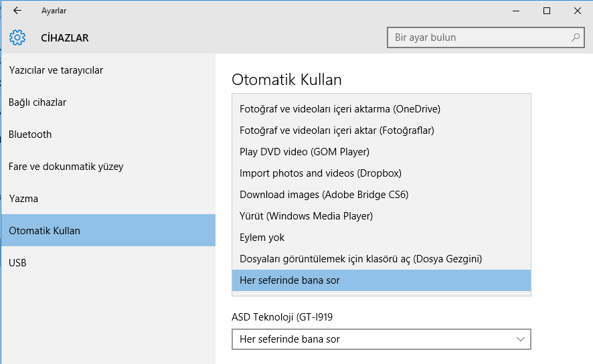This screenshot has height=364, width=593.
Task: Choose OneDrive photo import option
Action: pyautogui.click(x=382, y=109)
